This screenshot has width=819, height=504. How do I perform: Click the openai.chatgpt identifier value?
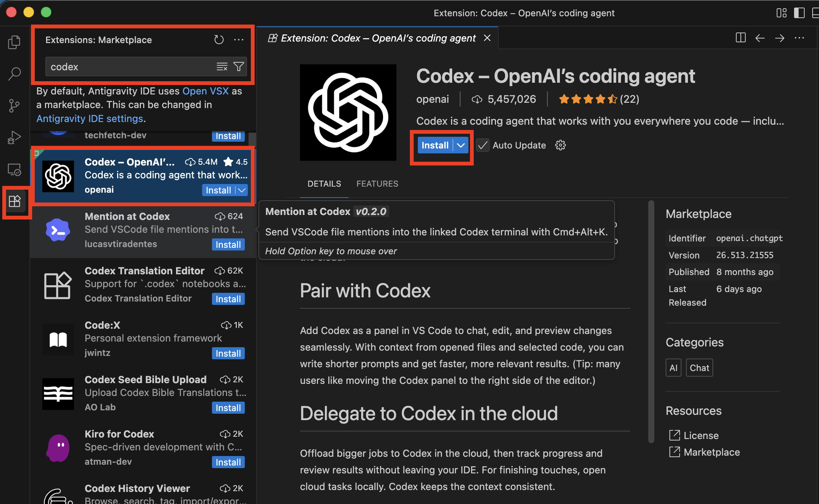pos(749,238)
